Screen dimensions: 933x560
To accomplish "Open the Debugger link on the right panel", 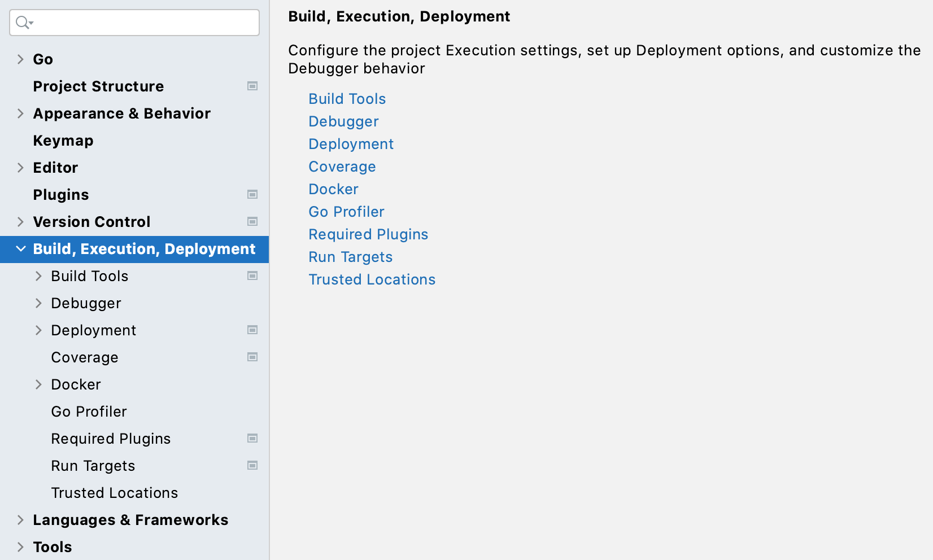I will pos(343,121).
